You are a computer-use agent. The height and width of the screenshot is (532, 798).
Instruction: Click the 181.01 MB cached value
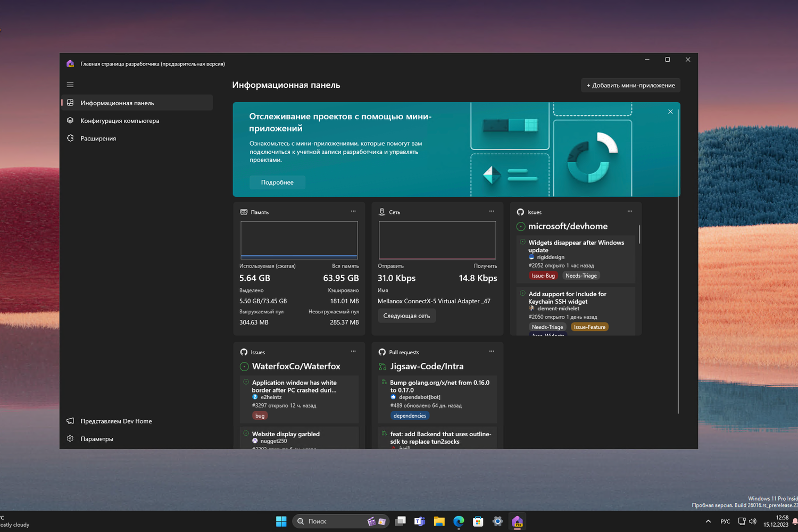click(x=344, y=301)
